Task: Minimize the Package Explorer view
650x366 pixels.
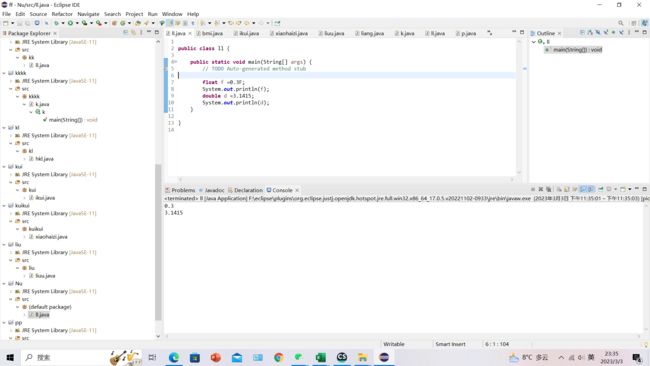Action: 149,32
